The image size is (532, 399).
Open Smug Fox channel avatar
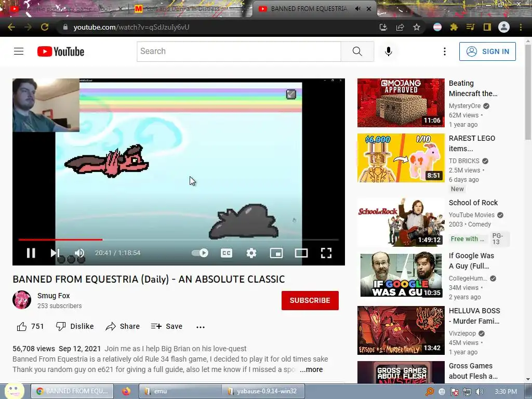(22, 300)
